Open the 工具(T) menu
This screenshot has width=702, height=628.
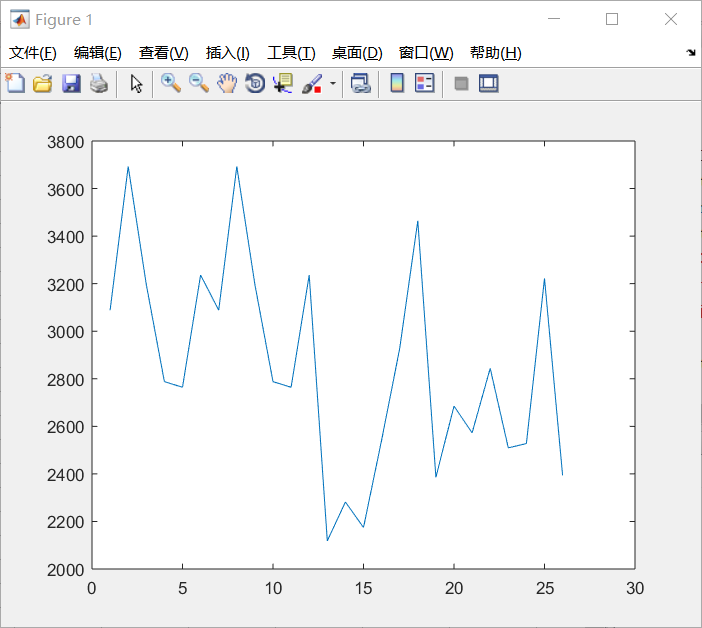point(291,53)
